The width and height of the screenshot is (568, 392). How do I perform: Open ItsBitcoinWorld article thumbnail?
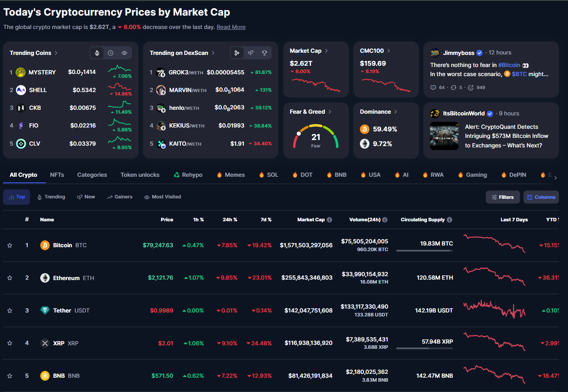coord(444,136)
